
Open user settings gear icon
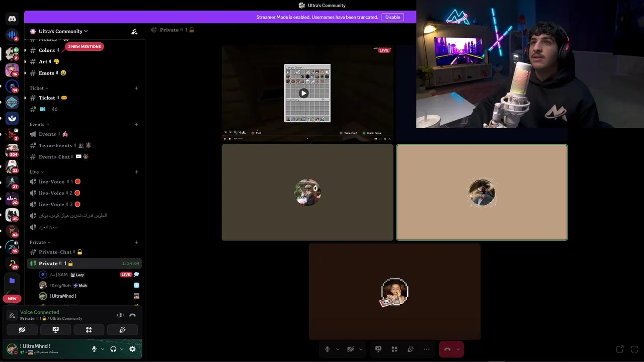pos(132,349)
